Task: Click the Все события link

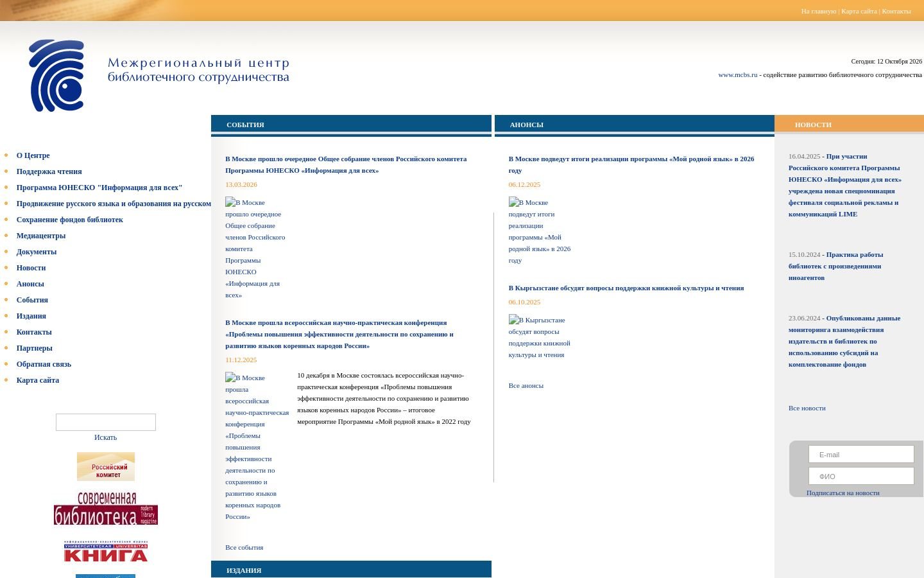Action: 244,547
